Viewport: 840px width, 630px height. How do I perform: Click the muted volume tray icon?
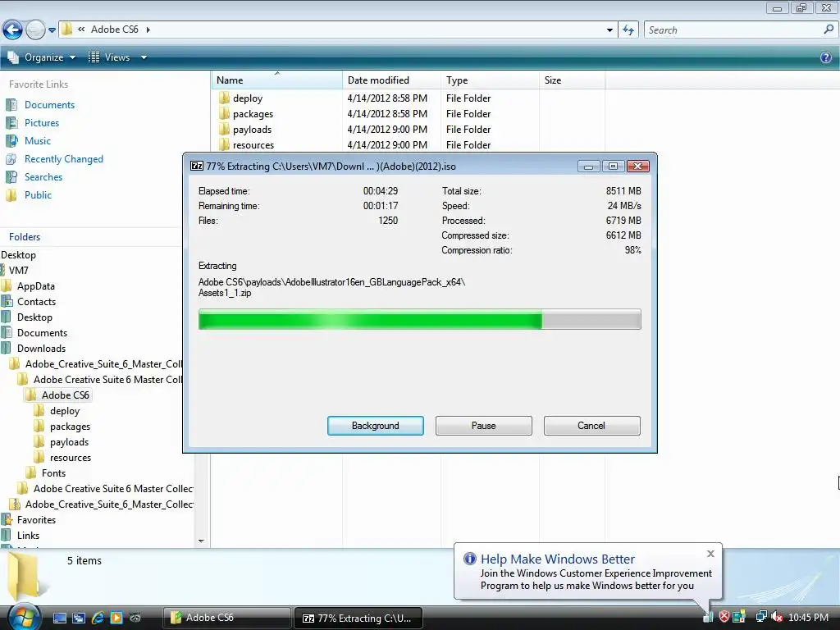coord(777,617)
